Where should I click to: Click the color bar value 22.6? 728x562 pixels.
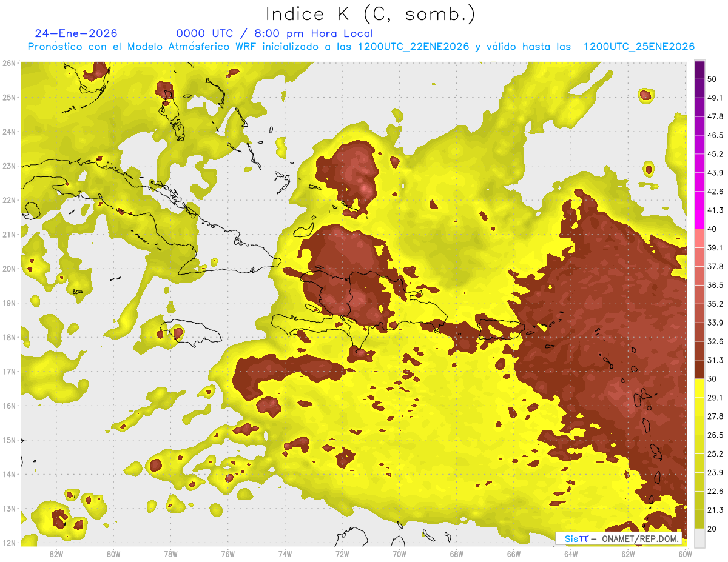pyautogui.click(x=715, y=491)
